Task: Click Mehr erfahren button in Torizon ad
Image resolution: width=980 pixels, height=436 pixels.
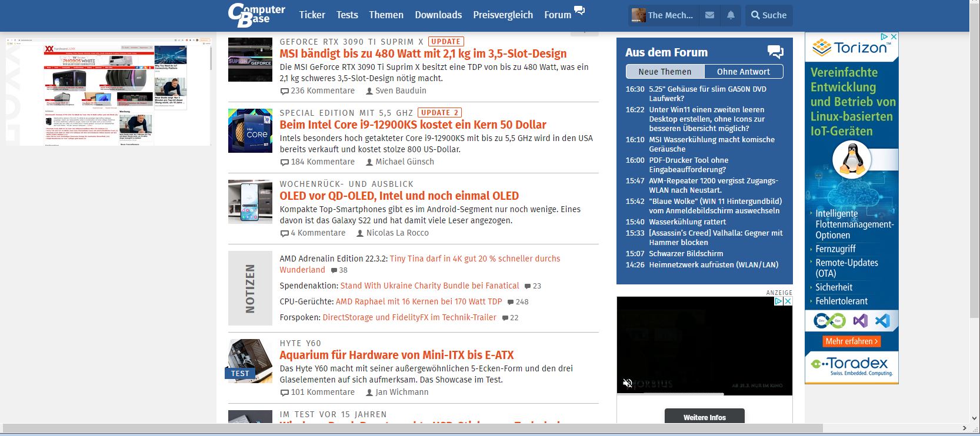Action: click(851, 341)
